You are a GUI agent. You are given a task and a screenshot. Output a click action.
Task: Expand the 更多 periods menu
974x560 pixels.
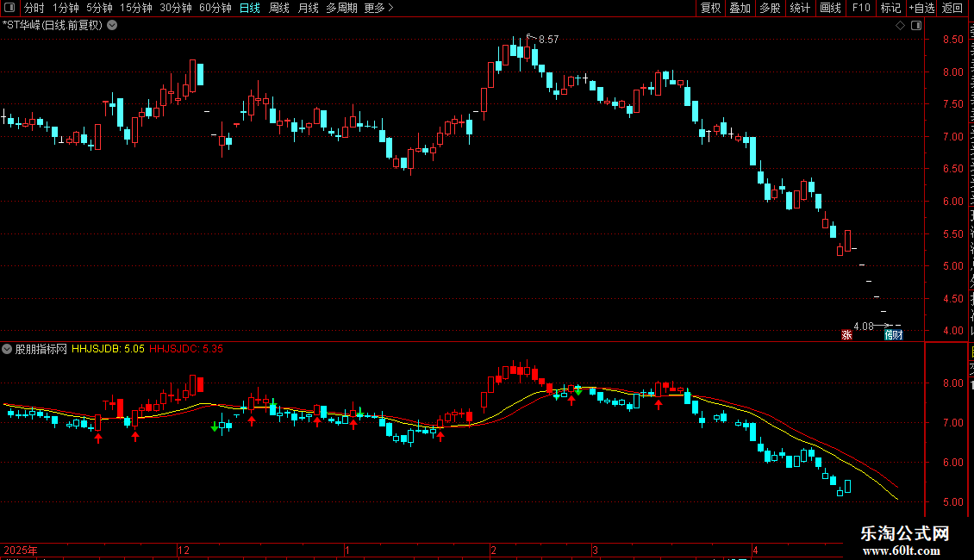[x=378, y=8]
